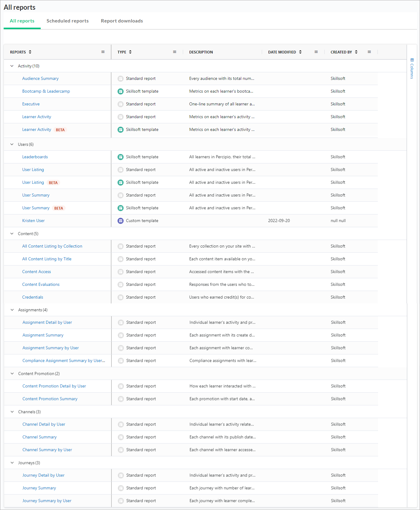
Task: Collapse the Journeys group
Action: 12,463
